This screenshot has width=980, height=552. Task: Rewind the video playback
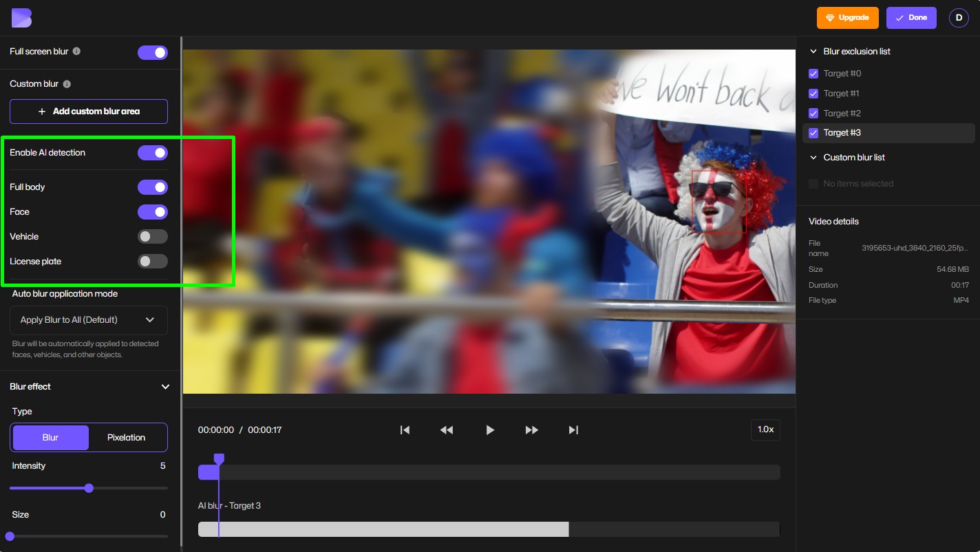click(x=447, y=429)
